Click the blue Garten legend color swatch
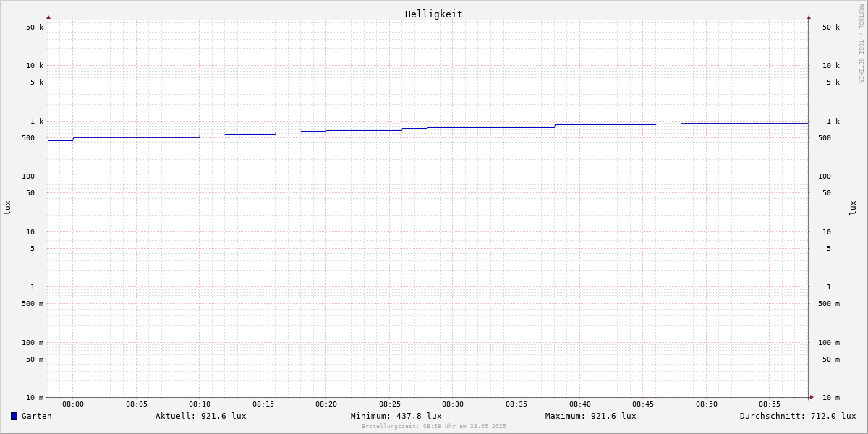The height and width of the screenshot is (434, 868). [14, 416]
